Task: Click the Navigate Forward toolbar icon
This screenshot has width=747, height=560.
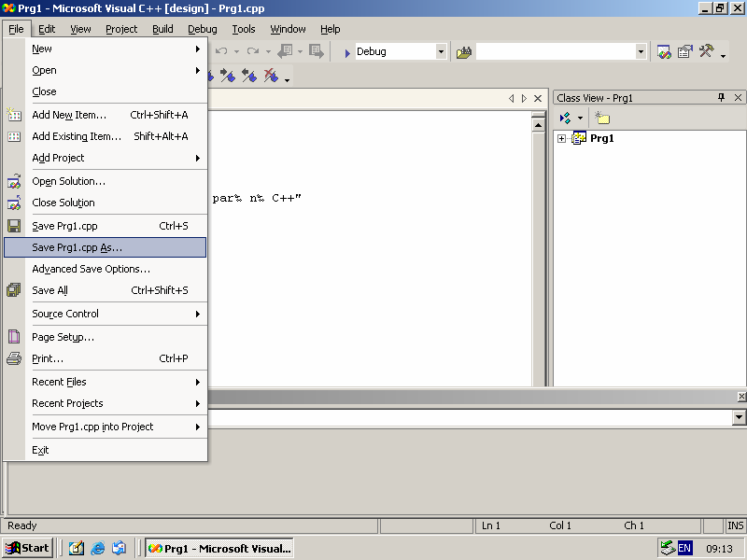Action: (x=317, y=51)
